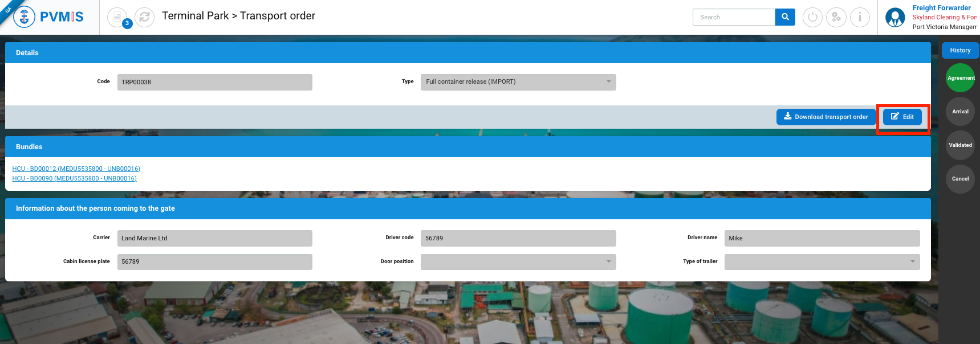The width and height of the screenshot is (980, 344).
Task: Click the refresh arrows icon
Action: point(145,17)
